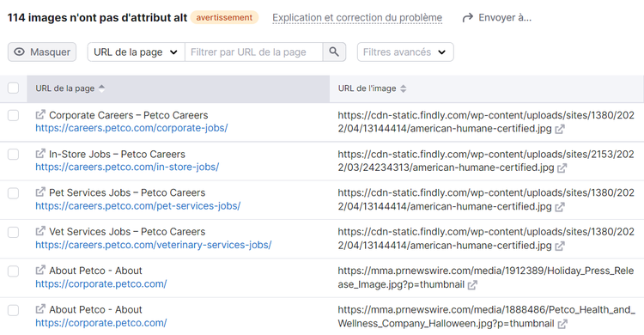Viewport: 644px width, 335px height.
Task: Select the sites/2153 american-humane-certified image URL
Action: pos(486,161)
